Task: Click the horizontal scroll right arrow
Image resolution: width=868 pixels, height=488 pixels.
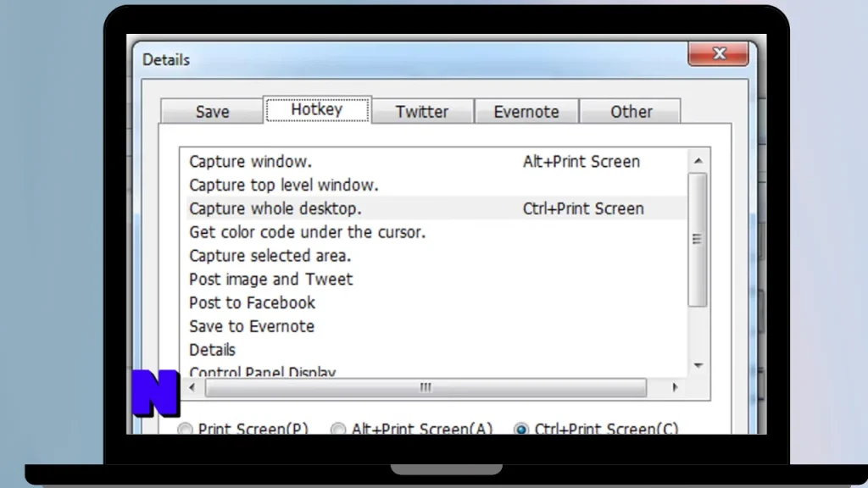Action: (x=675, y=387)
